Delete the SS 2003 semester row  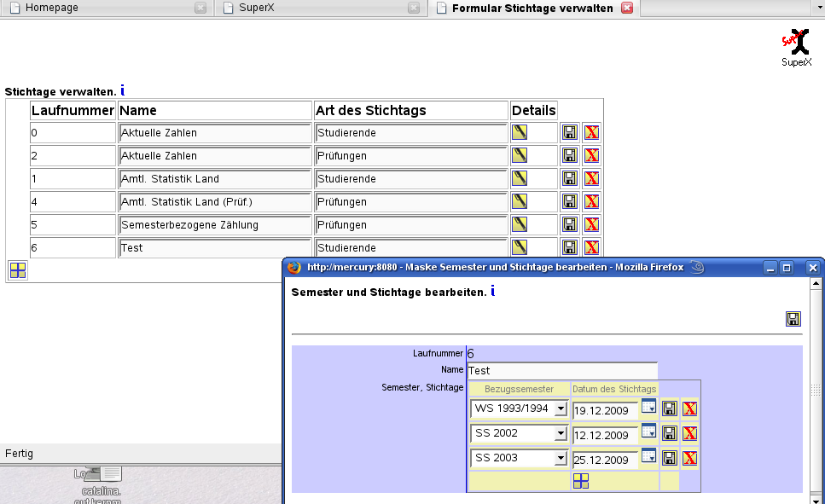(x=689, y=458)
